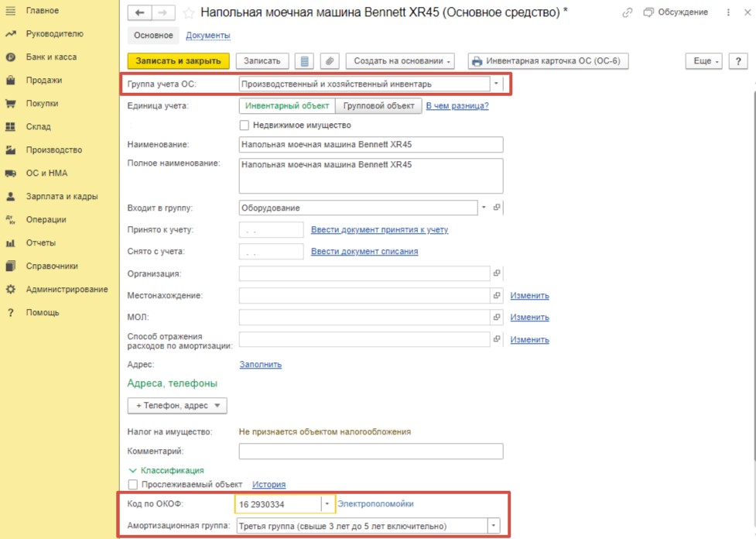The image size is (756, 539).
Task: Open Операции section
Action: click(x=46, y=220)
